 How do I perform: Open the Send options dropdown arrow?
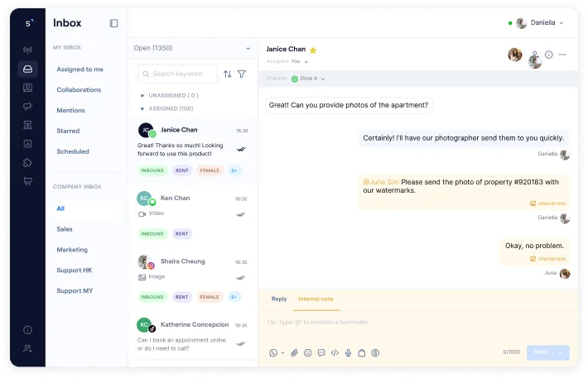click(x=560, y=352)
